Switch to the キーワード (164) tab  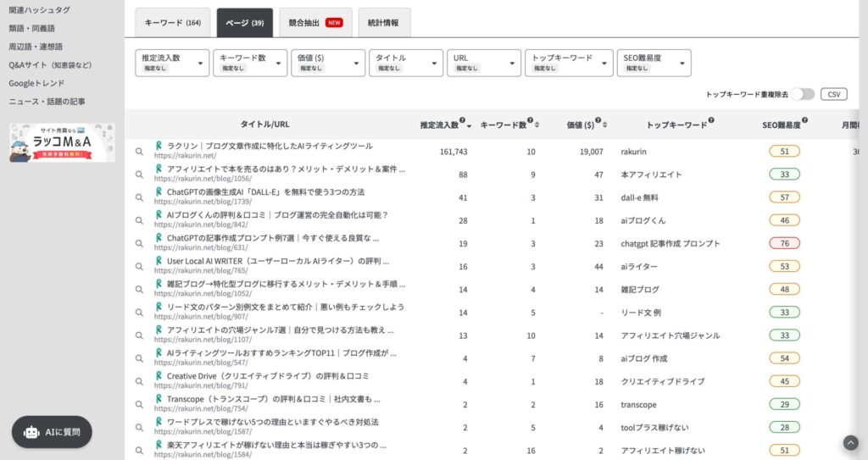[x=173, y=23]
